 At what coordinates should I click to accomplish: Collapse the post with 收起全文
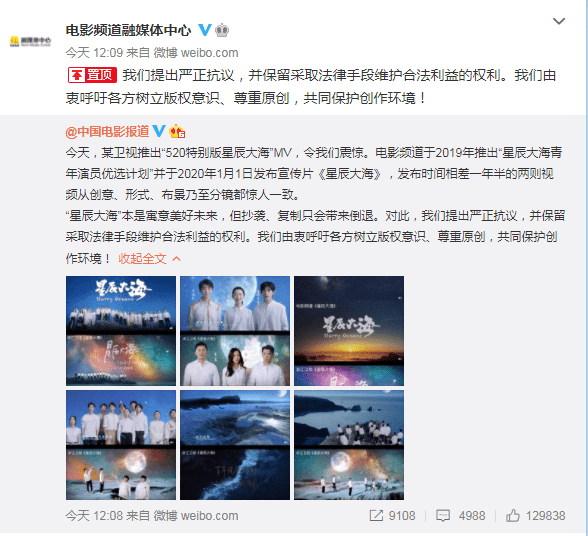(142, 258)
